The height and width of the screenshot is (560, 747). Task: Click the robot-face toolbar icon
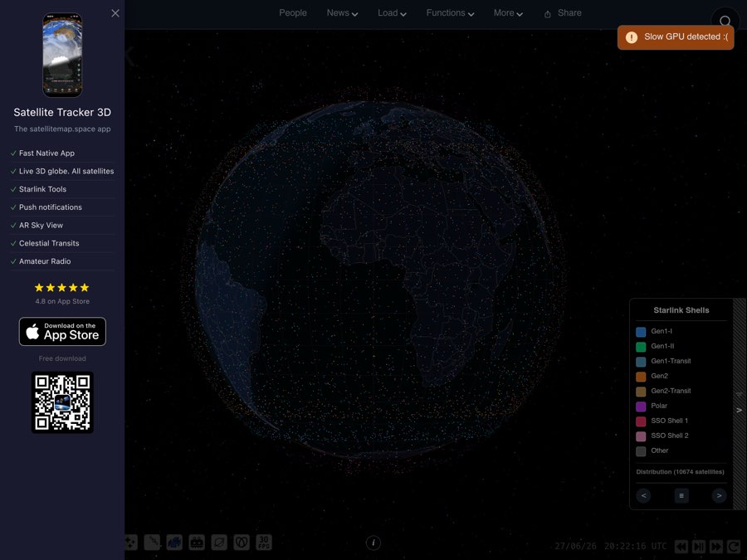coord(197,542)
